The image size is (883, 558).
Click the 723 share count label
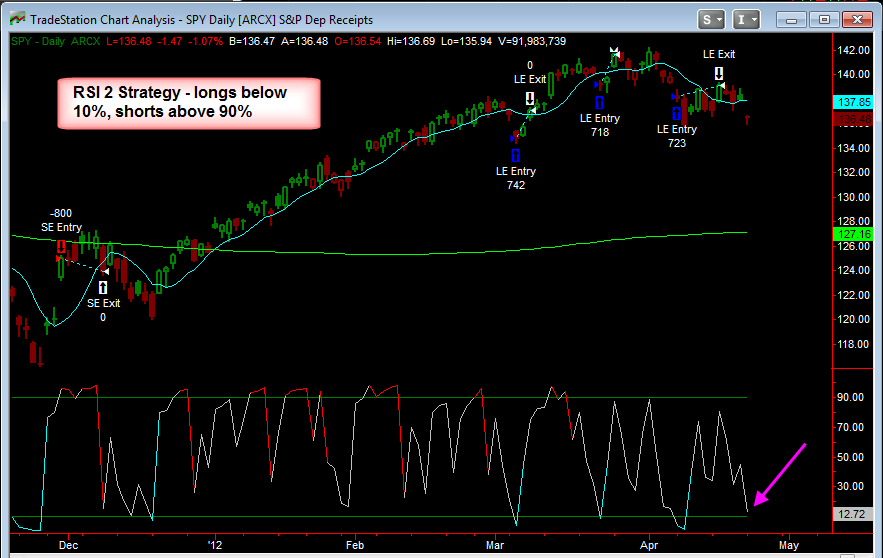coord(677,143)
